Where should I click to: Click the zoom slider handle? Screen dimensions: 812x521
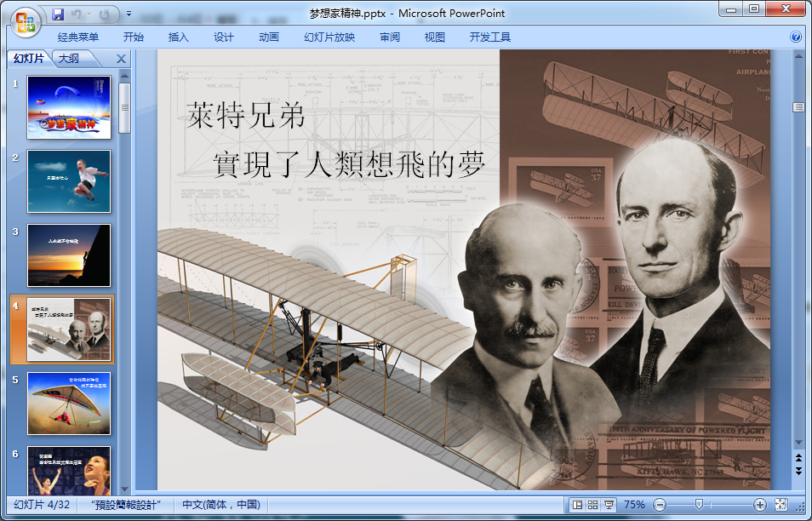tap(699, 505)
